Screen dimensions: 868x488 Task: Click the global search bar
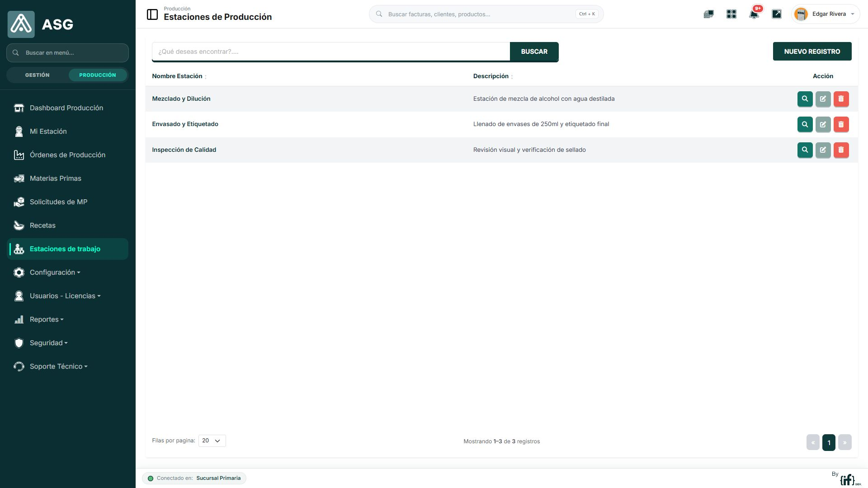(486, 14)
